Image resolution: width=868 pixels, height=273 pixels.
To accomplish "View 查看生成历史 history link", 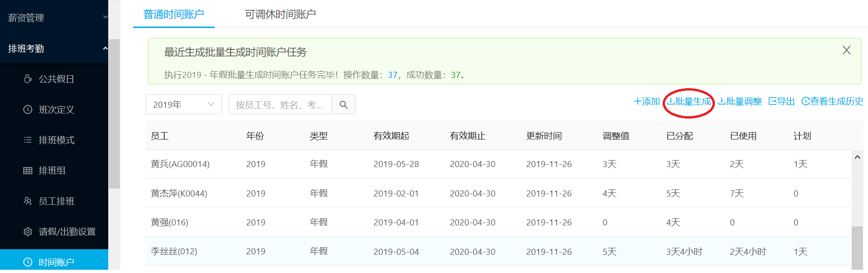I will pyautogui.click(x=832, y=101).
